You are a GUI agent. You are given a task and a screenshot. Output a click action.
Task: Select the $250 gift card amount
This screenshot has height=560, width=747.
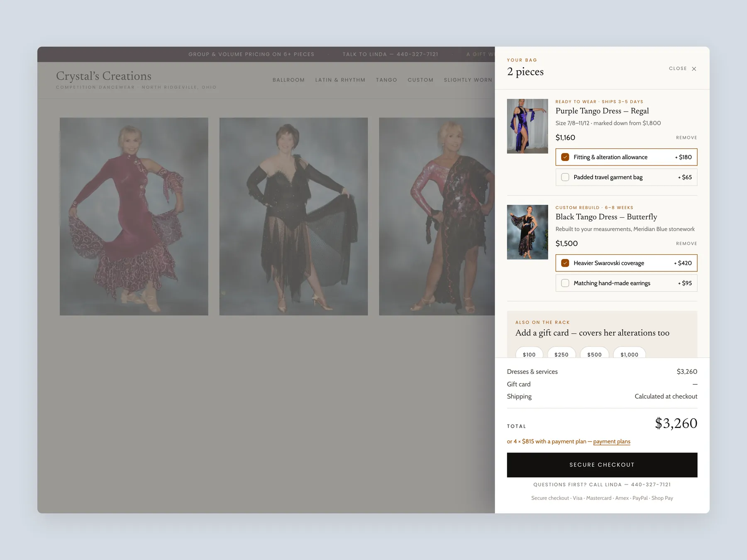coord(561,353)
